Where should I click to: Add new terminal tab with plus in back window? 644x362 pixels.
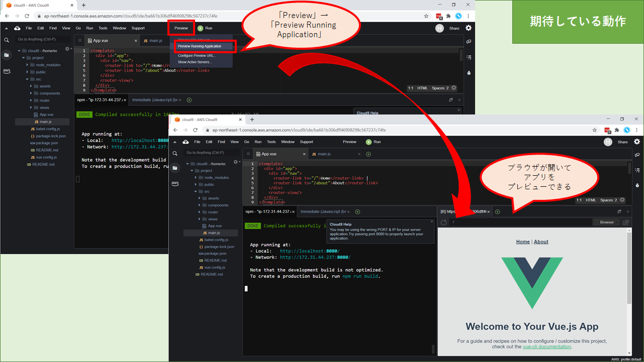pyautogui.click(x=189, y=100)
